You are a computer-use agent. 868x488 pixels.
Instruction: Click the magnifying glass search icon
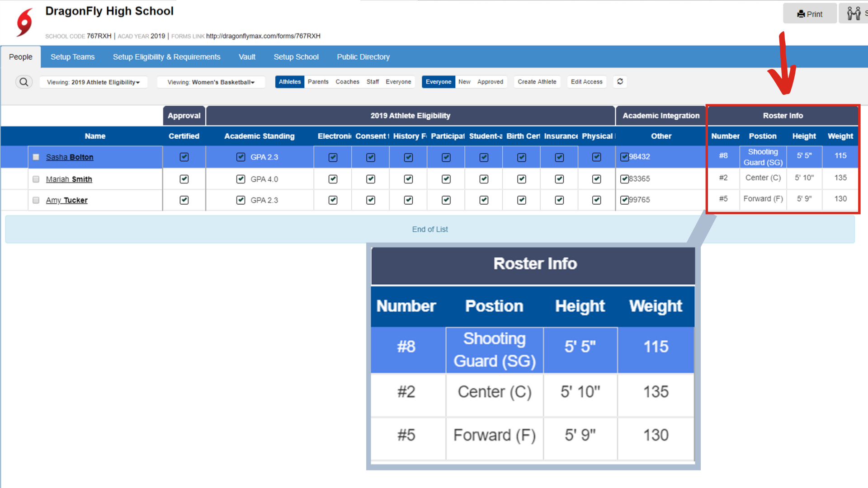(24, 82)
